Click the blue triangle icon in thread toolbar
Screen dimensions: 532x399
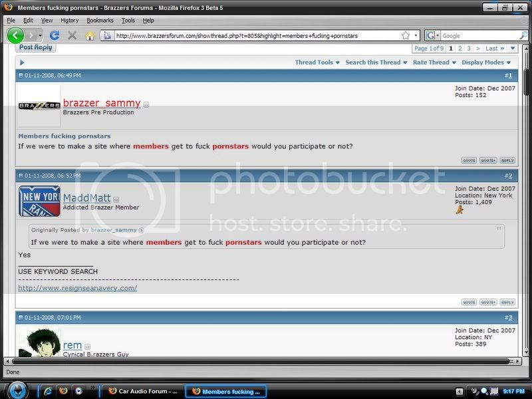point(22,63)
